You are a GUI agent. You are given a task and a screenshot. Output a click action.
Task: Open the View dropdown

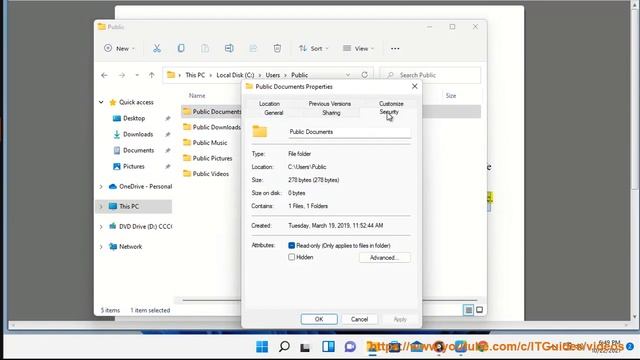(358, 49)
